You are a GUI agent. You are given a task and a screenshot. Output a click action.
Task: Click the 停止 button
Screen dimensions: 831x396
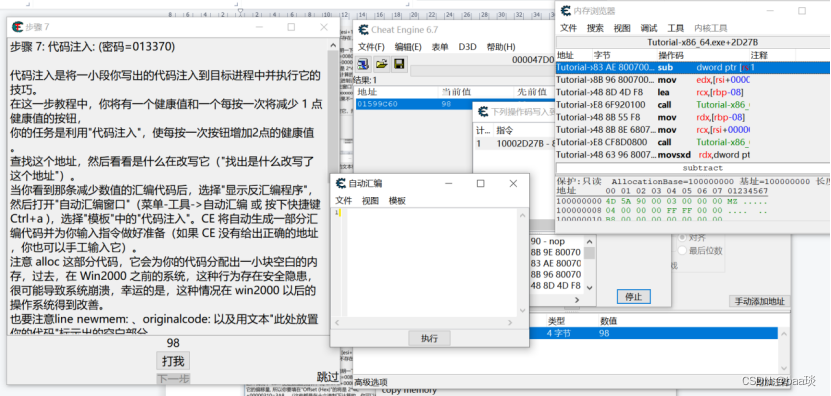coord(634,297)
